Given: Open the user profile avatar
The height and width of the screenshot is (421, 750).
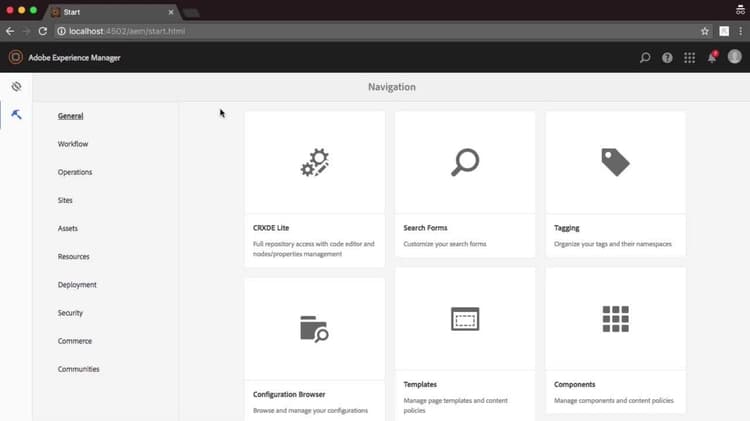Looking at the screenshot, I should point(735,57).
